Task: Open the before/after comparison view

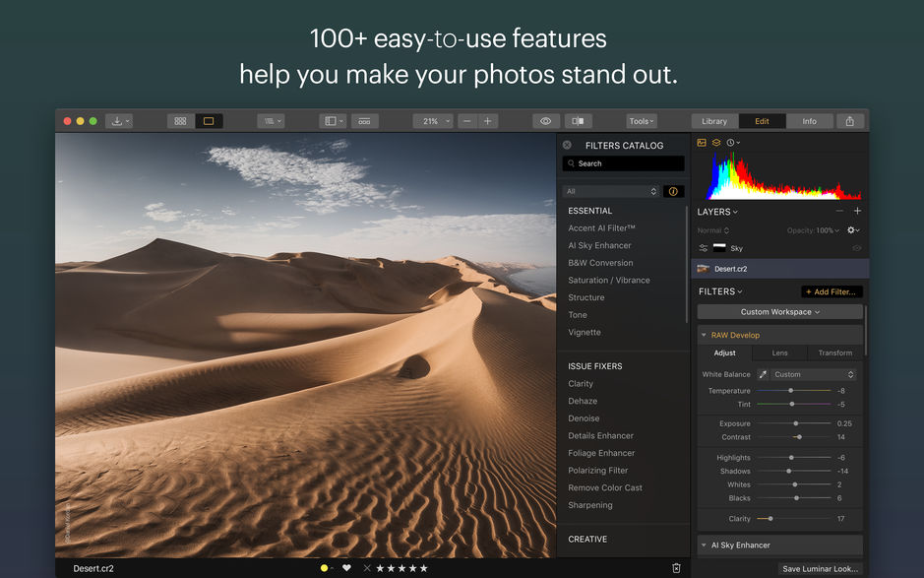Action: [x=579, y=120]
